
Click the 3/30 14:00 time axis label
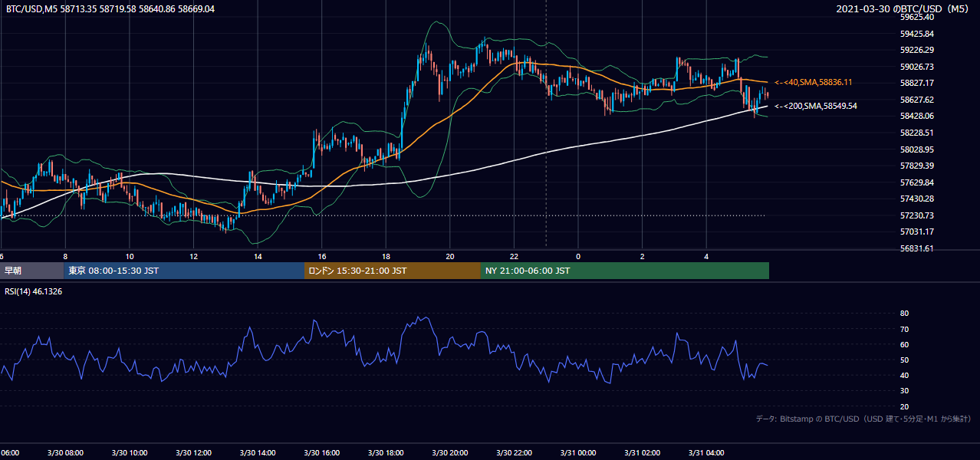coord(258,453)
